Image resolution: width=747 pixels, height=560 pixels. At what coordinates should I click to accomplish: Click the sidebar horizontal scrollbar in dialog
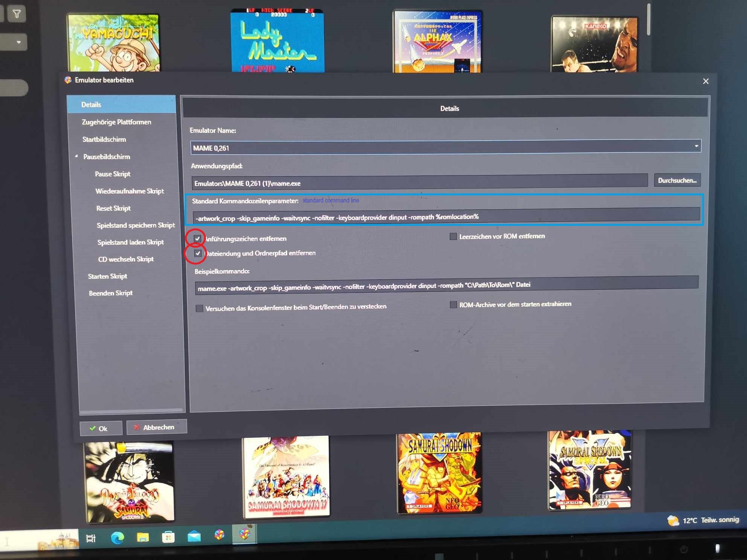[131, 411]
